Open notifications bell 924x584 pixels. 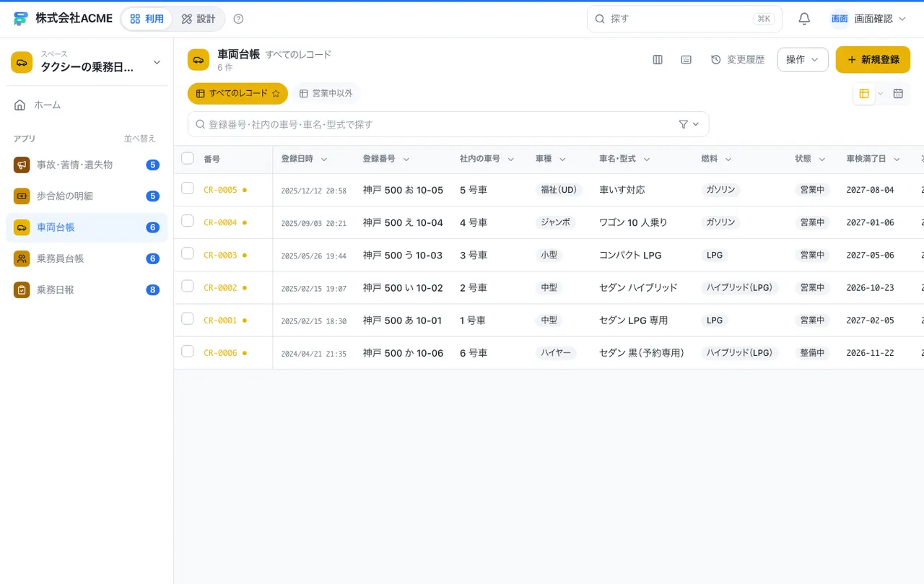pos(804,19)
